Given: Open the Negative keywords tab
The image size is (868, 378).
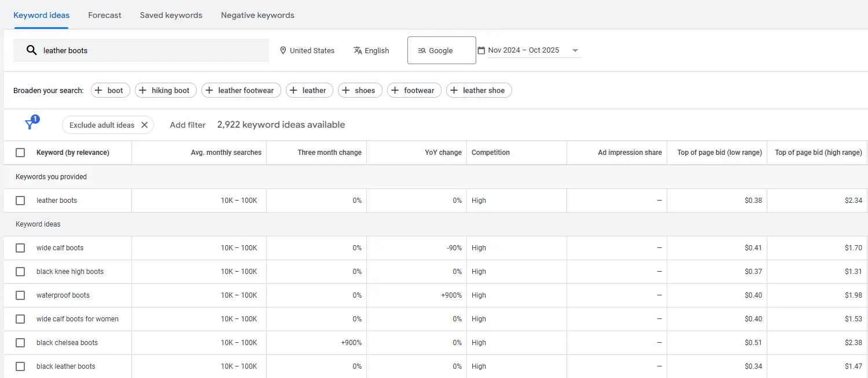Looking at the screenshot, I should tap(257, 15).
